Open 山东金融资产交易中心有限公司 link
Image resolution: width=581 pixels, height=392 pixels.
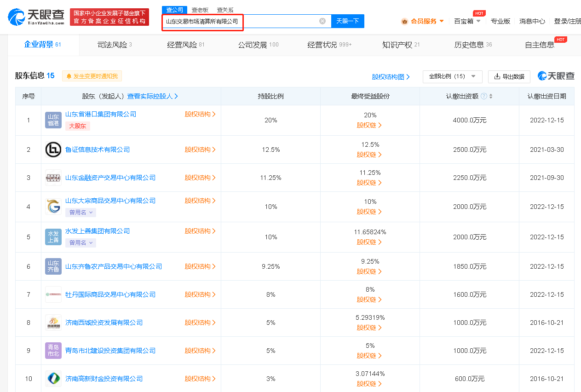110,178
